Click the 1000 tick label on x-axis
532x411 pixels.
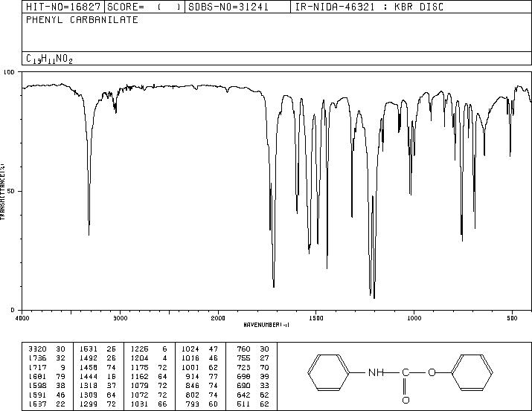tap(414, 318)
